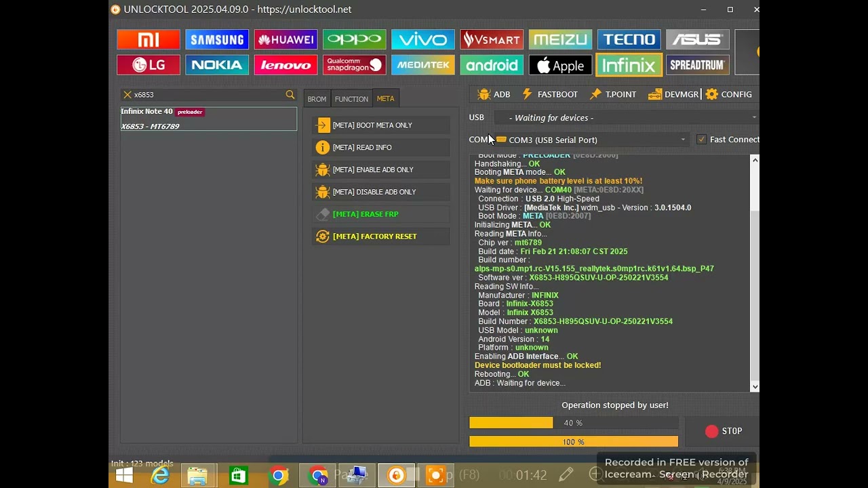Select the OPPO brand icon

(x=355, y=39)
